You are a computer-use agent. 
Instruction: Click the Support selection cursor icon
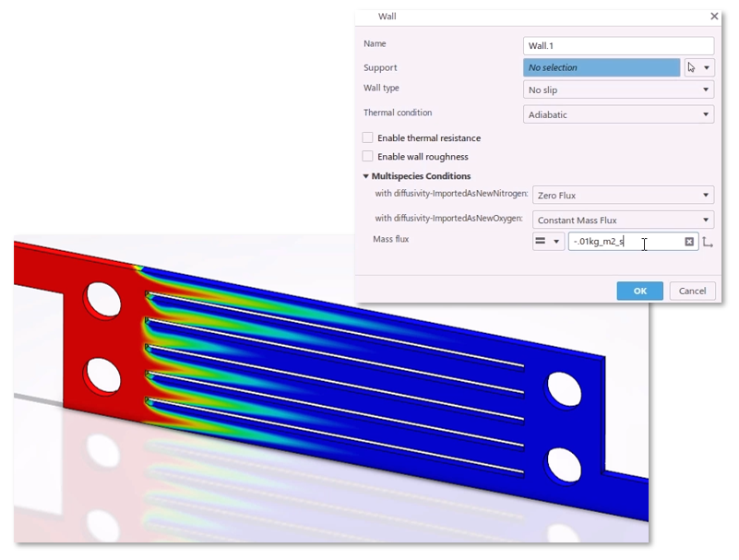(x=693, y=67)
